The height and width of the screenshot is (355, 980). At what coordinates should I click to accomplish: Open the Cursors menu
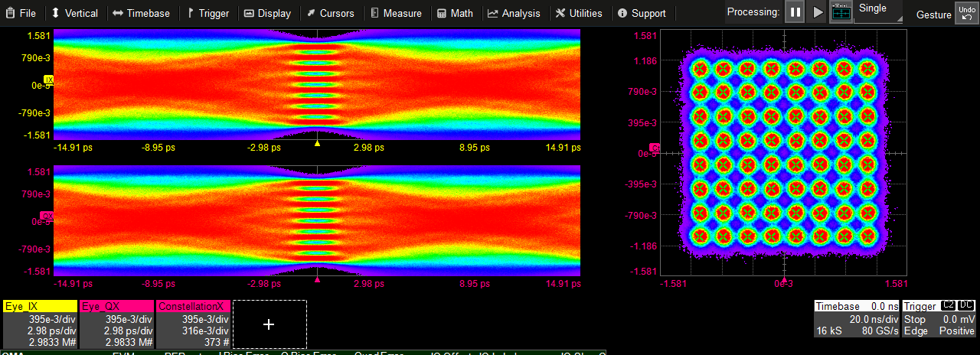click(330, 13)
